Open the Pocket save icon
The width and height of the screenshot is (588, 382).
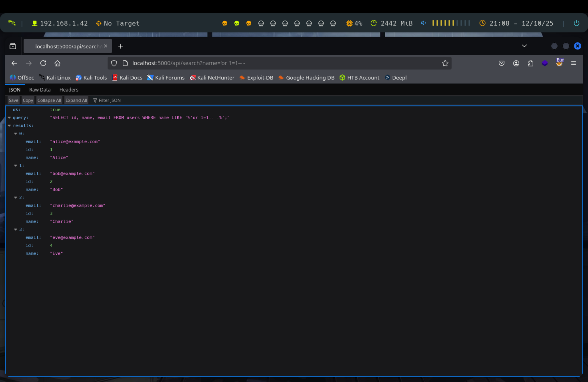pos(501,63)
